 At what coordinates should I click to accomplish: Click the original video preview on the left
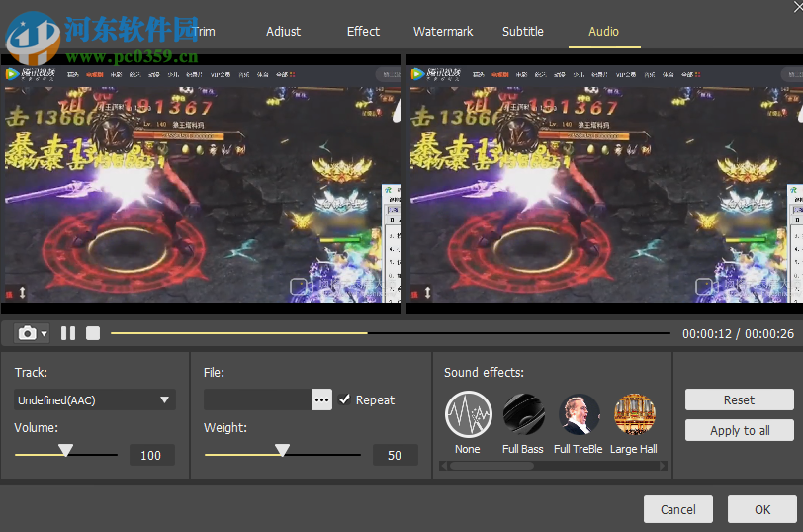(201, 184)
